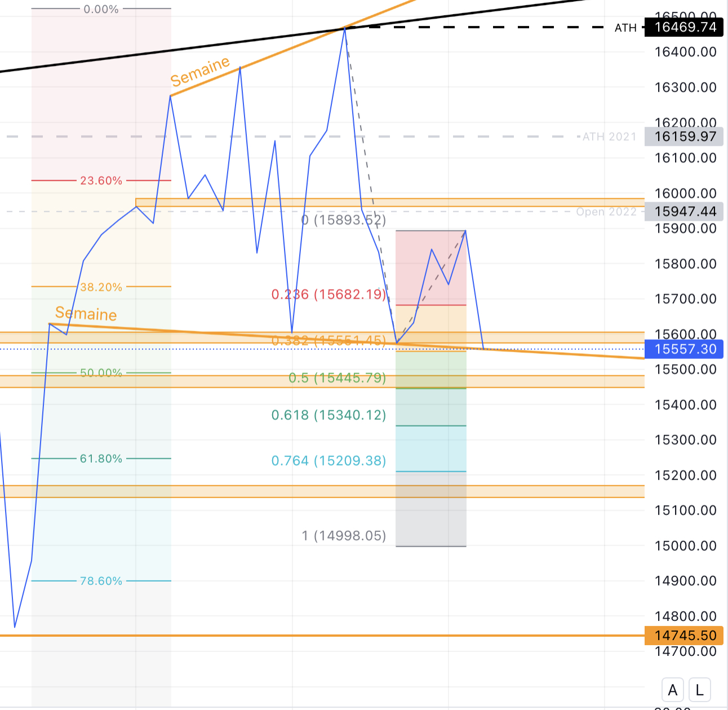Click the Open 2022 price tag 15947.44
This screenshot has width=728, height=710.
(x=685, y=211)
